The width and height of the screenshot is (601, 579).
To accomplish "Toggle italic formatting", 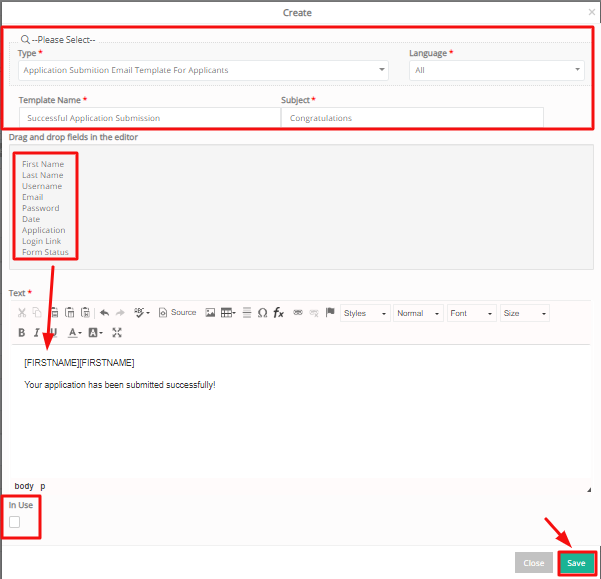I will [37, 333].
